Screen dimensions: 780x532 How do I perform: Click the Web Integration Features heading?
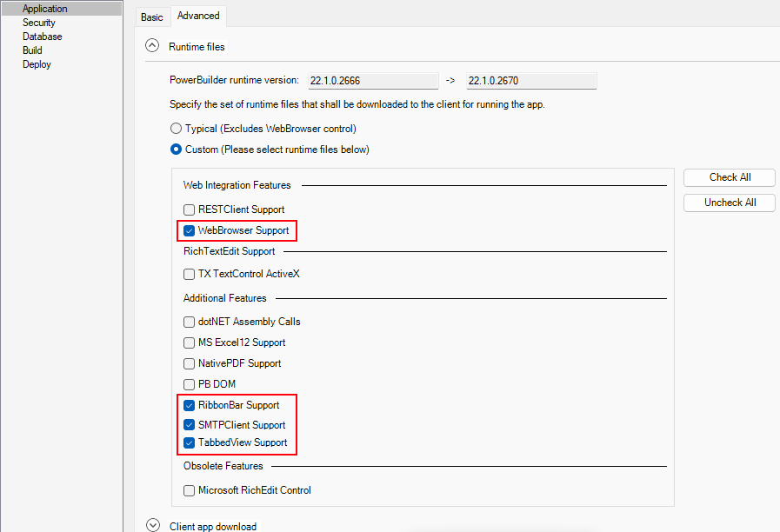[x=237, y=185]
